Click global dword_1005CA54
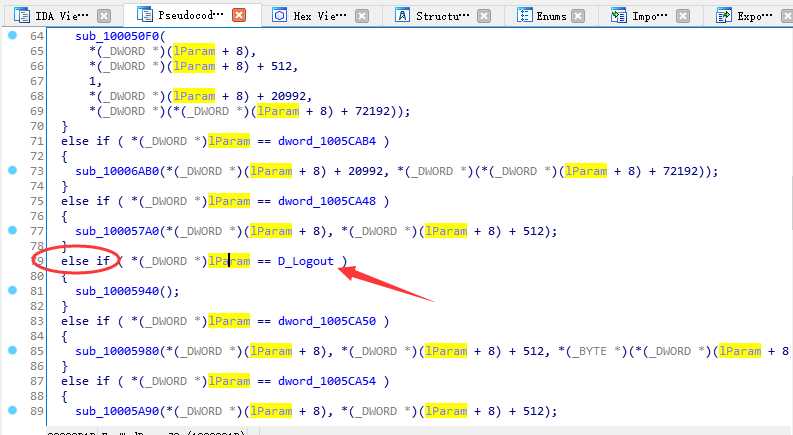The width and height of the screenshot is (793, 435). click(327, 381)
